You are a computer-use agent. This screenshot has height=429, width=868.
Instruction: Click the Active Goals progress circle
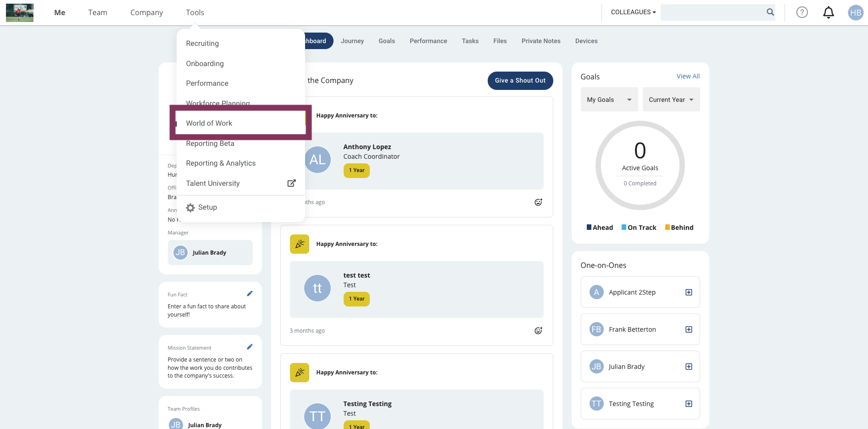tap(640, 166)
